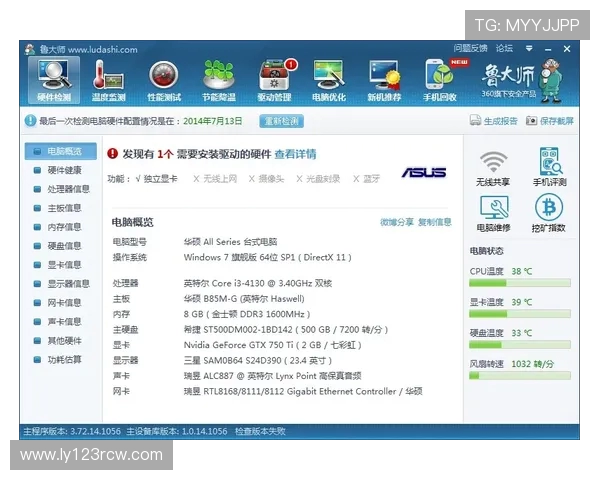This screenshot has width=600, height=480.
Task: Click 保存截屏 save screenshot
Action: 550,121
